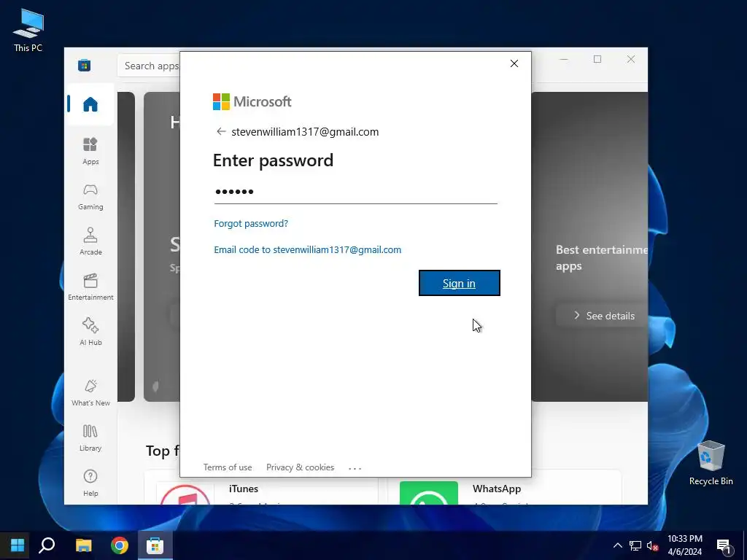The image size is (747, 560).
Task: Close the Microsoft sign-in dialog
Action: coord(514,63)
